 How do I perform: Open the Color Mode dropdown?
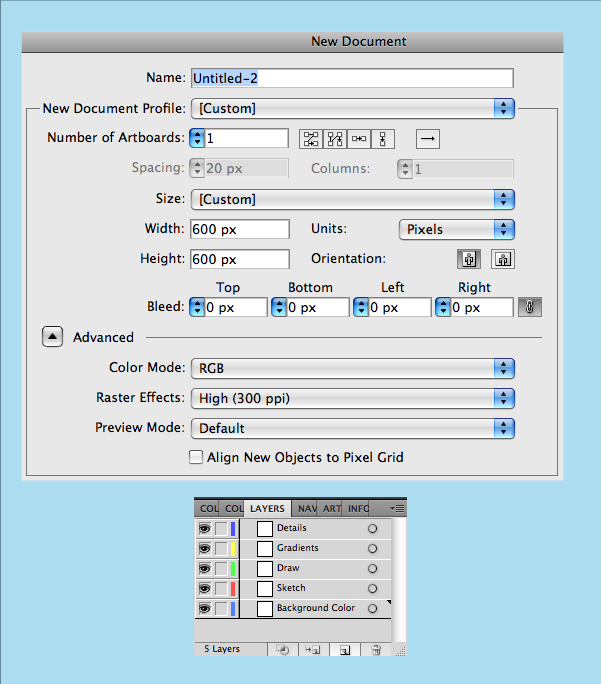pos(352,368)
